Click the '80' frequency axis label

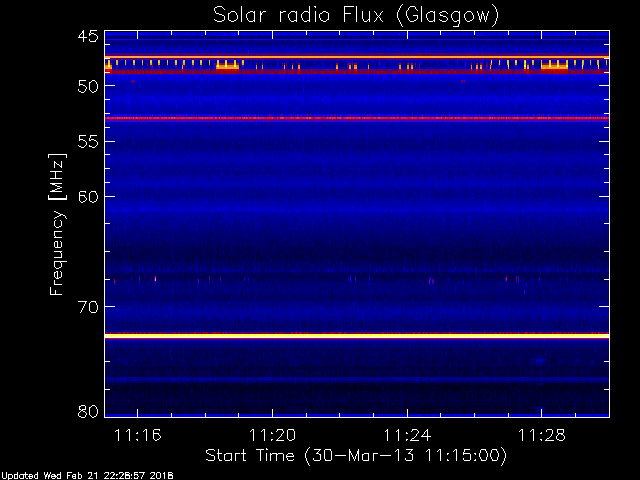(88, 411)
